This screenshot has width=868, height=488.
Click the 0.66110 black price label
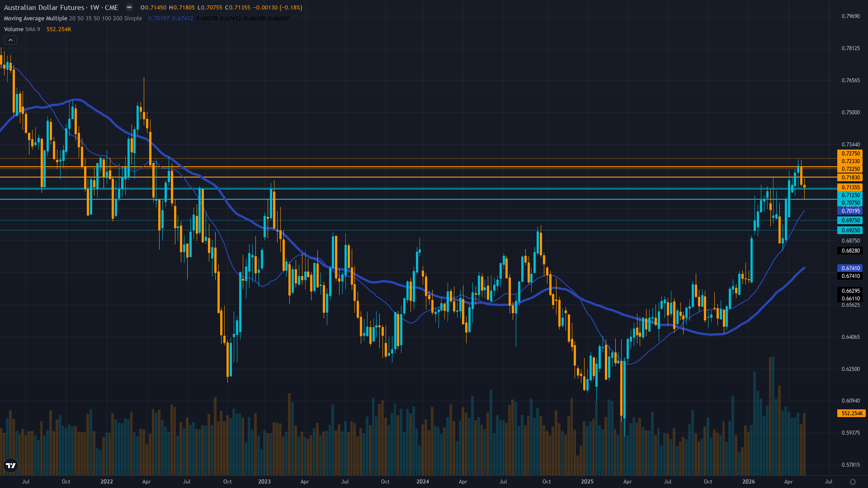pos(850,299)
